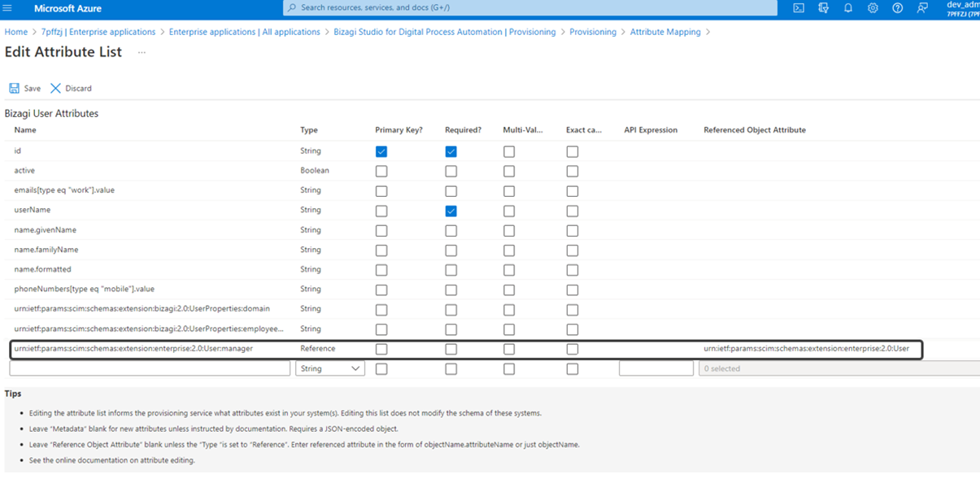Click the search resources, services, and docs box
The width and height of the screenshot is (980, 479).
point(529,8)
